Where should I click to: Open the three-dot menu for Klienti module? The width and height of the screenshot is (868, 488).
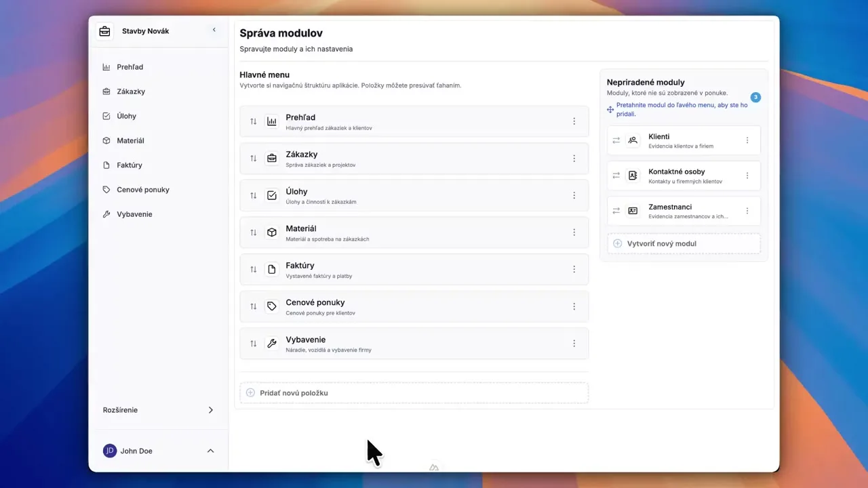tap(747, 140)
